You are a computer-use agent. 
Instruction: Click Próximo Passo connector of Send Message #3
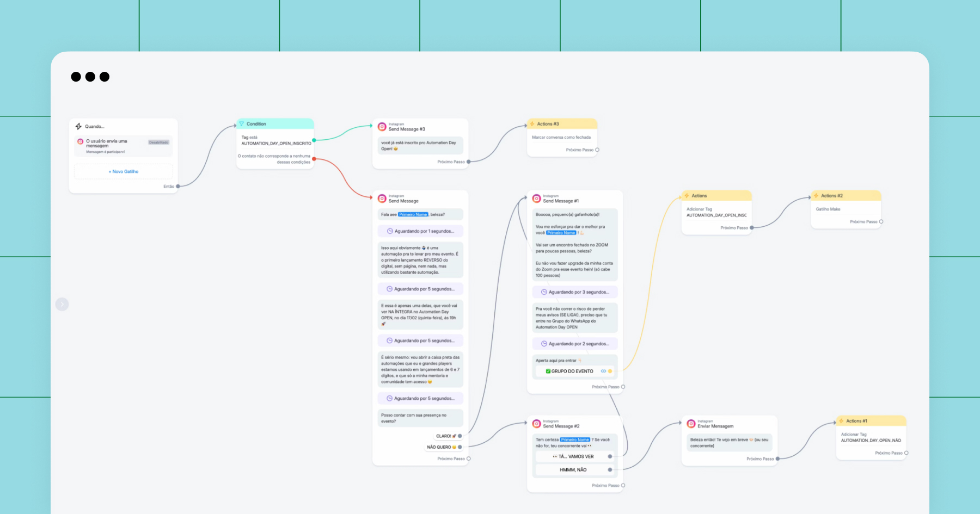[469, 162]
